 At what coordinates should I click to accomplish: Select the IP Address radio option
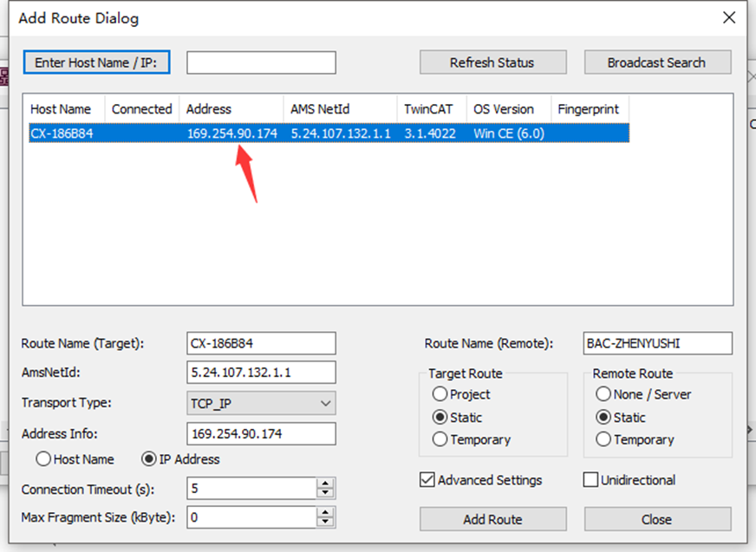click(x=180, y=459)
